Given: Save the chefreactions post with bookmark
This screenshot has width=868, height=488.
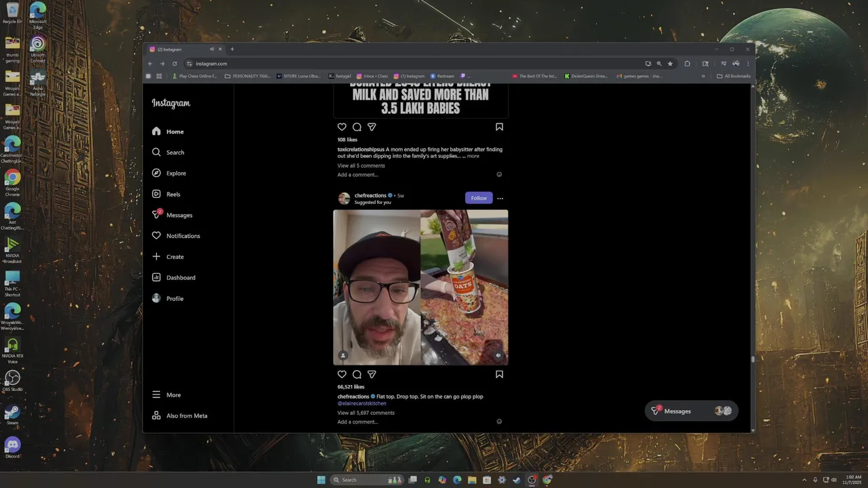Looking at the screenshot, I should [499, 374].
